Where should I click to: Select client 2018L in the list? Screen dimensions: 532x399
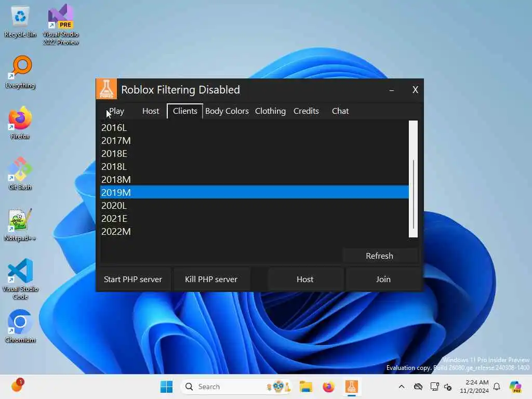point(254,167)
